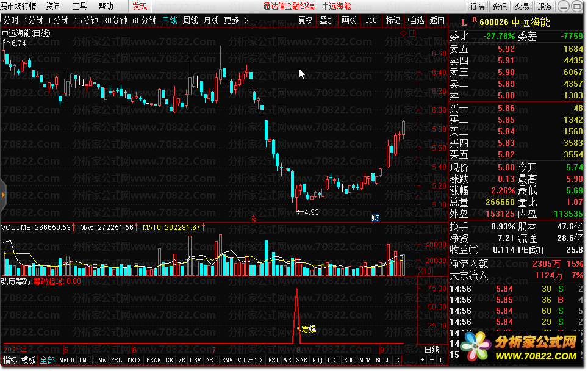This screenshot has width=588, height=371.
Task: Open the 更多 periods dropdown
Action: click(231, 21)
